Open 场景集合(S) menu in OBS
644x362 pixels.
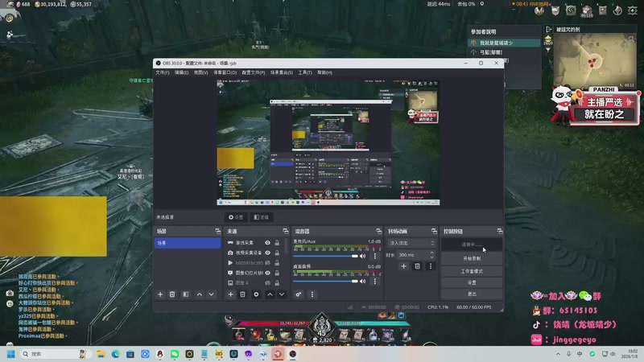pos(281,72)
